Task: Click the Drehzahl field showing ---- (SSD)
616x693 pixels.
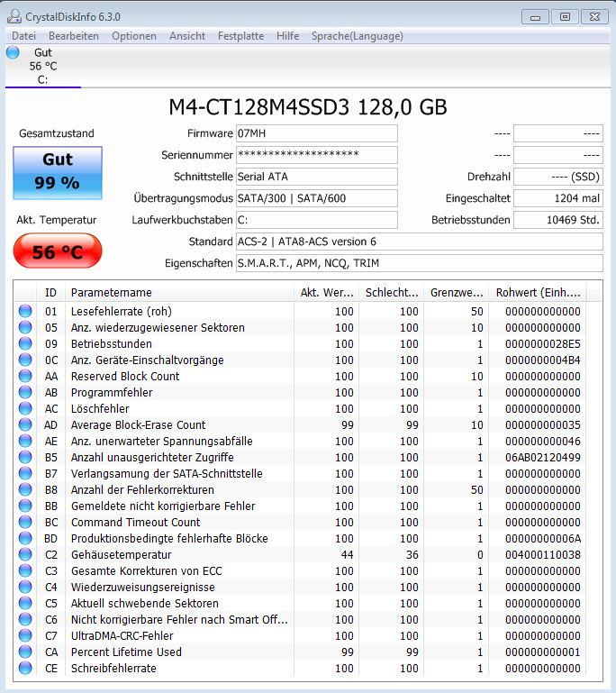Action: (x=558, y=177)
